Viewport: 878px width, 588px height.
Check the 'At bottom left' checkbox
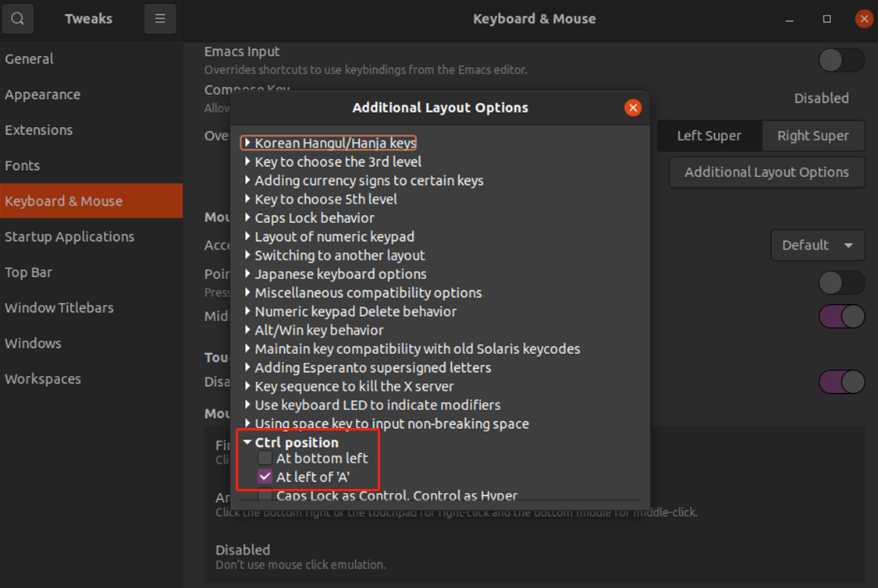click(x=265, y=459)
